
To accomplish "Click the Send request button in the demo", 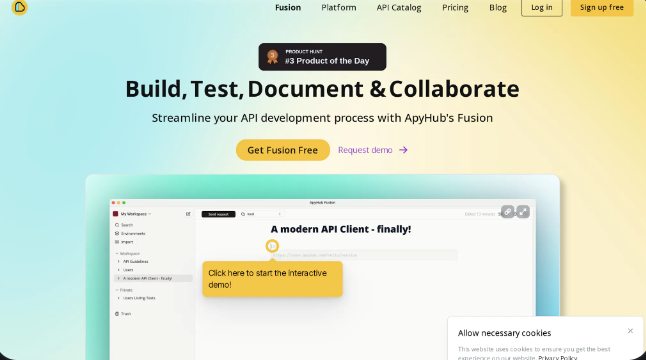I will [x=218, y=214].
